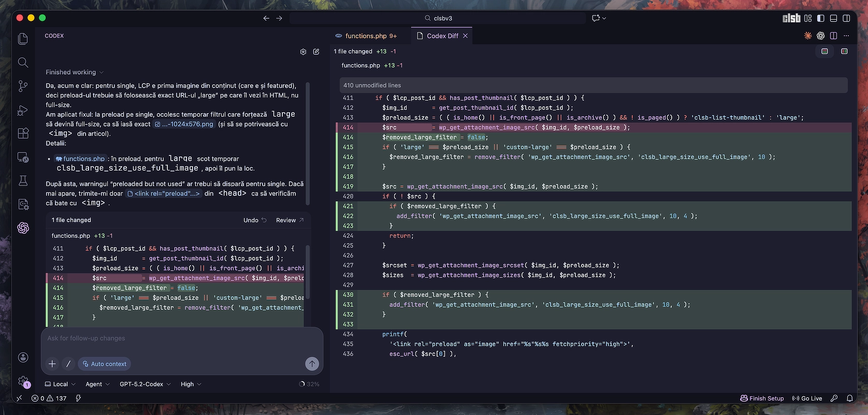Open Codex panel settings gear
This screenshot has width=868, height=415.
click(303, 52)
